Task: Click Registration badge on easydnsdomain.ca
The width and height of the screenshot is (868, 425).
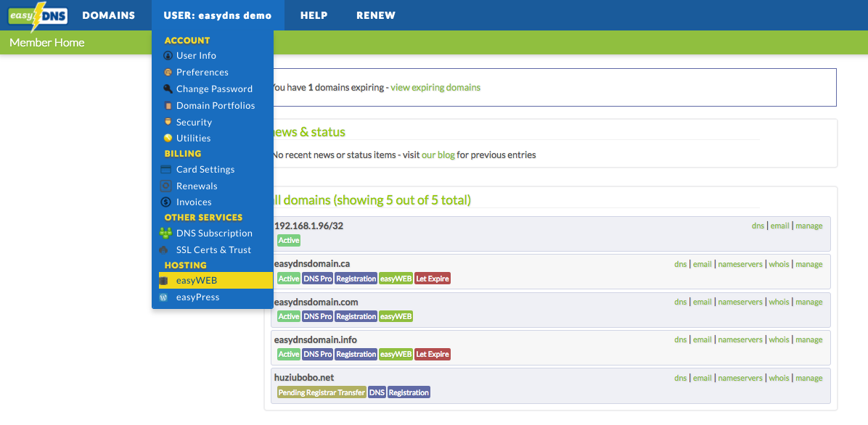Action: pos(356,278)
